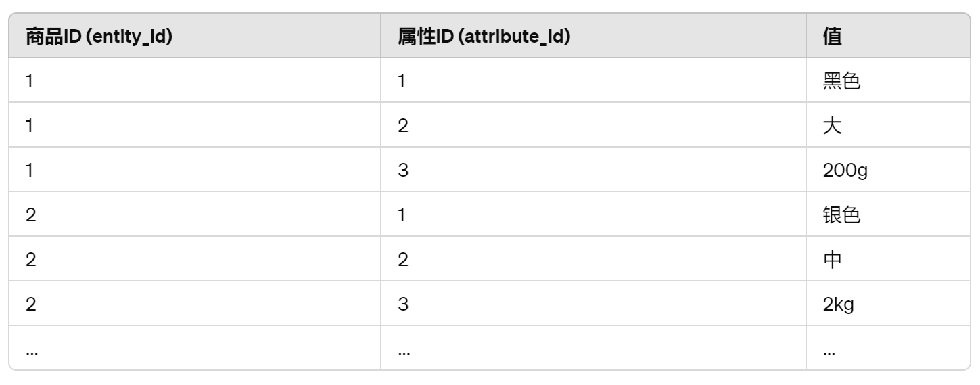Click the entity_id cell in the 银色 row
The width and height of the screenshot is (980, 385).
click(x=30, y=215)
